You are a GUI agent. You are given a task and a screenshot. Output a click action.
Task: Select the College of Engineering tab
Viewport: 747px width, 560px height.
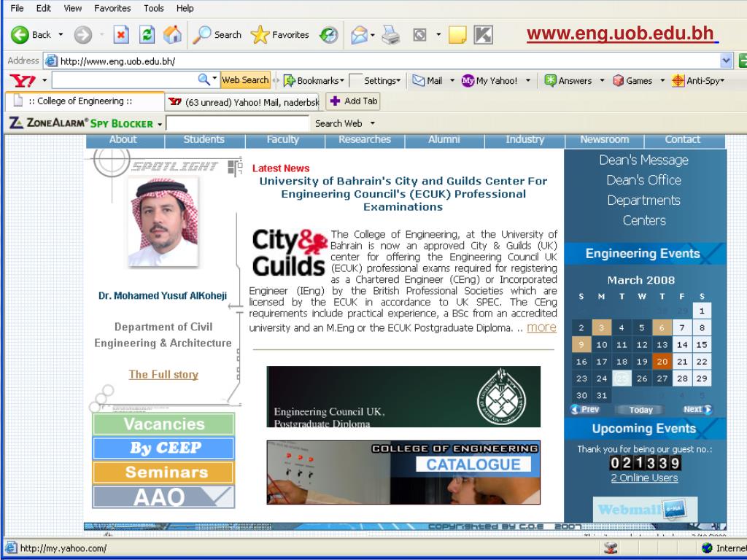[85, 101]
